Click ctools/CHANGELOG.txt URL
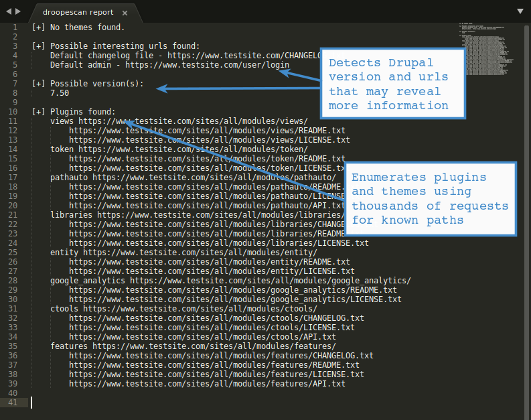Viewport: 531px width, 420px height. pyautogui.click(x=216, y=318)
